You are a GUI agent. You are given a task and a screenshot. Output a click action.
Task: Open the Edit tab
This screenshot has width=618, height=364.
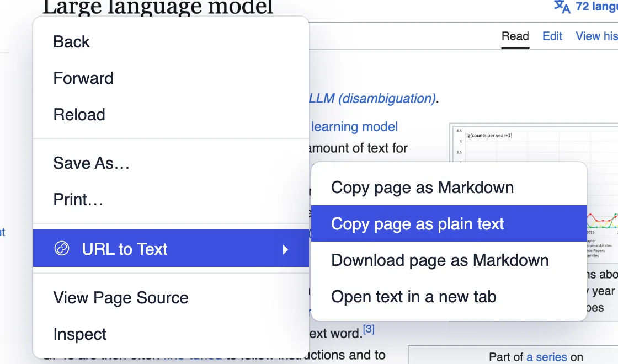(552, 36)
